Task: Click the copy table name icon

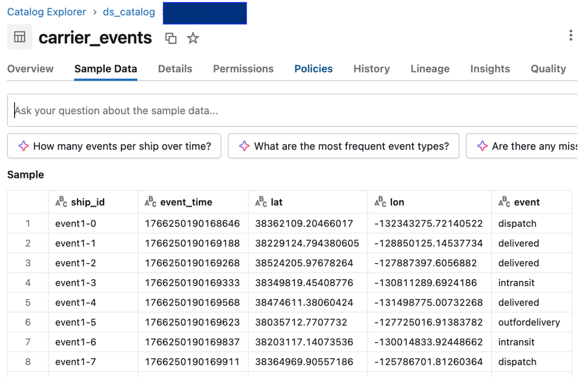Action: click(171, 38)
